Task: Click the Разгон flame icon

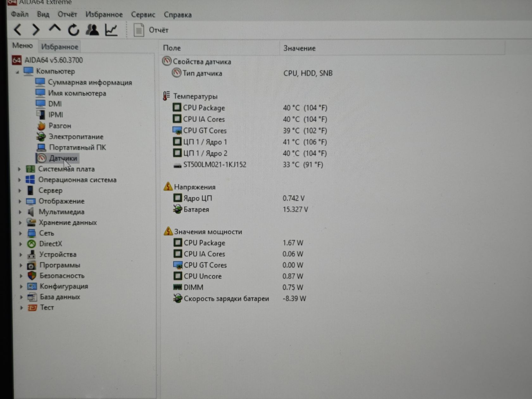Action: [41, 126]
